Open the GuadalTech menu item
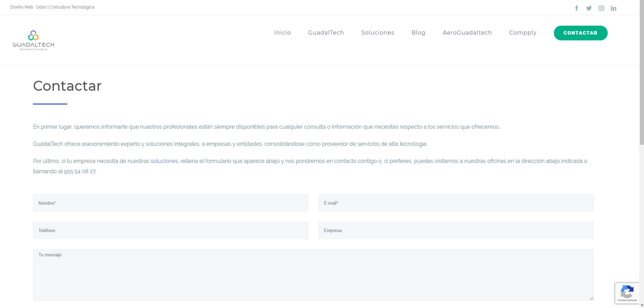 (x=326, y=33)
